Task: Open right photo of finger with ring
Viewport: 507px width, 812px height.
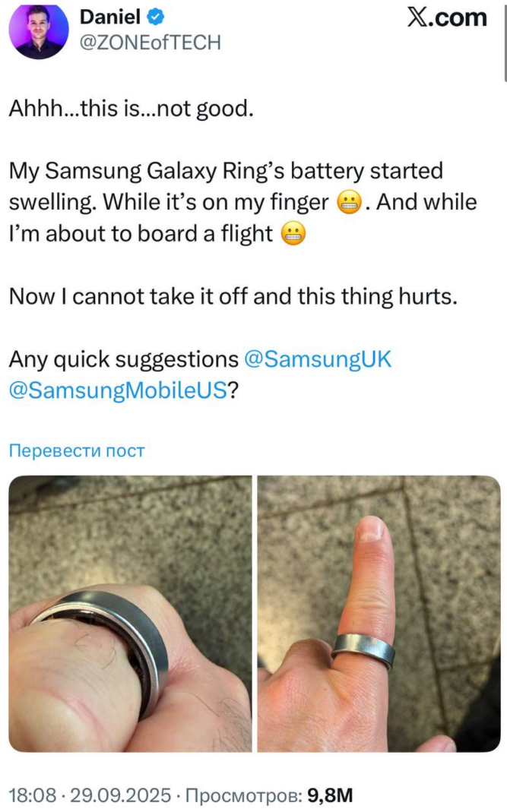Action: tap(379, 614)
